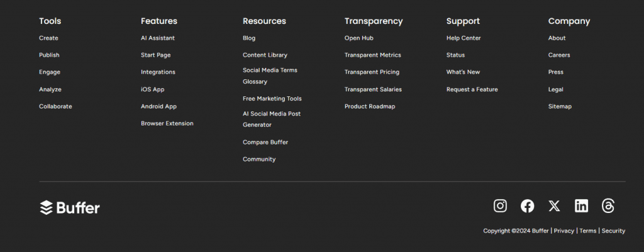Open the Press link
The image size is (644, 252).
[556, 72]
